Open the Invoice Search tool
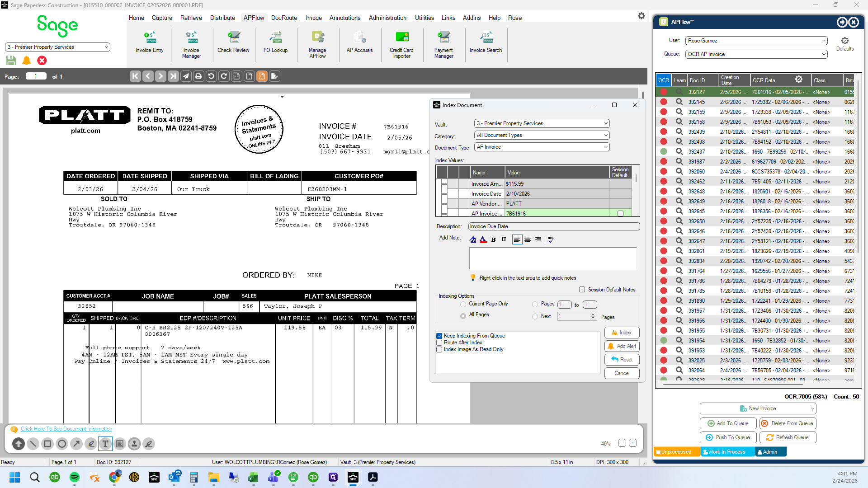 [x=486, y=42]
